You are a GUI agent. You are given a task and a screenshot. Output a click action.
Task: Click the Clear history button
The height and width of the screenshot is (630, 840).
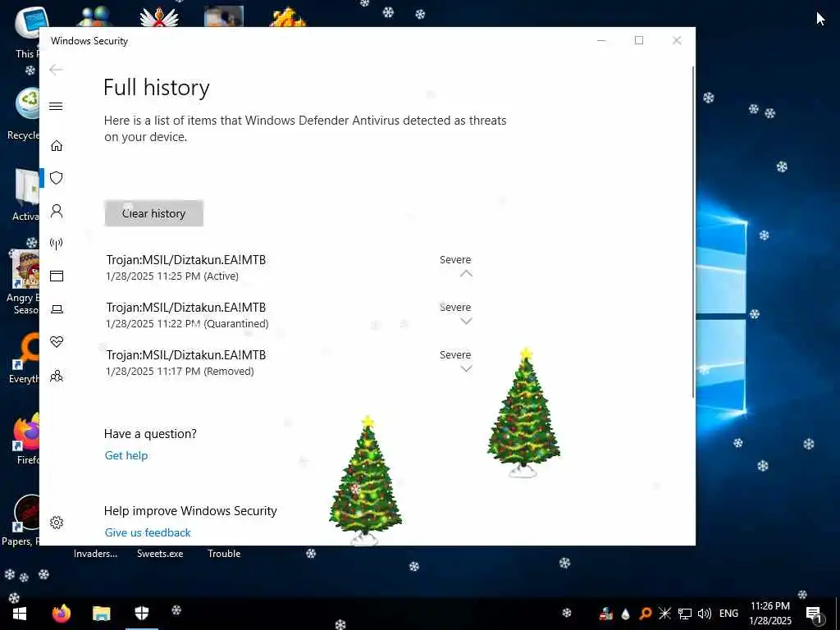[153, 213]
